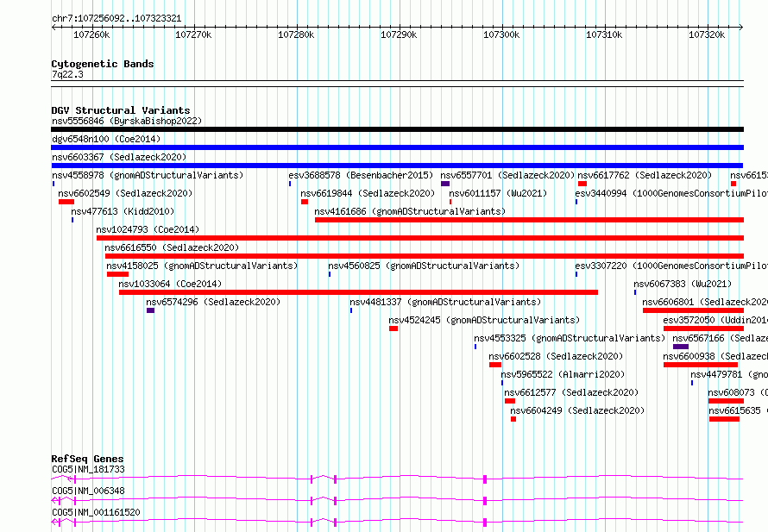Open variant nsv6602549 (Sedlazeck2020)
This screenshot has width=768, height=532.
(125, 193)
